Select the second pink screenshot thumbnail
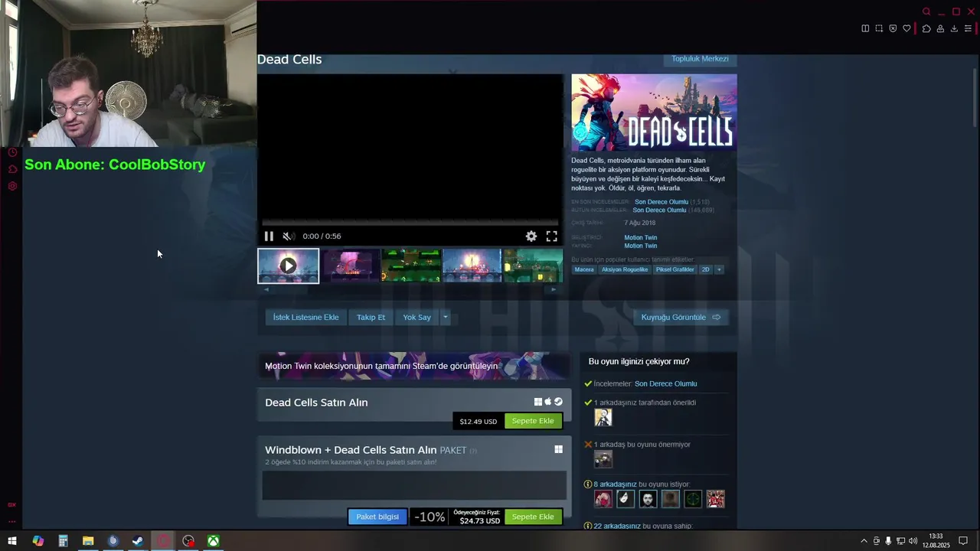Screen dimensions: 980x551 pos(350,266)
